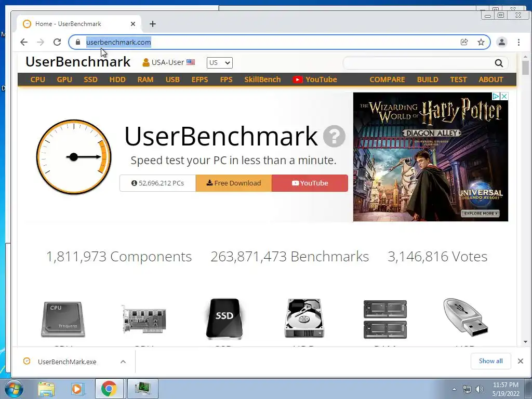Screen dimensions: 532x399
Task: Click the Chrome taskbar icon
Action: [x=109, y=389]
